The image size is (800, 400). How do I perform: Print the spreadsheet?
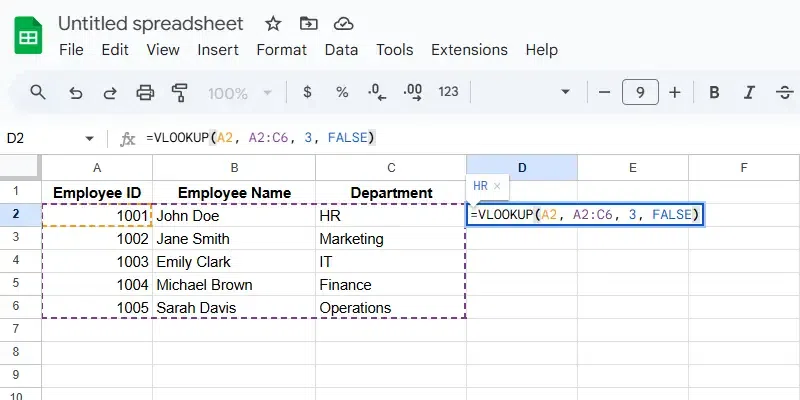145,92
